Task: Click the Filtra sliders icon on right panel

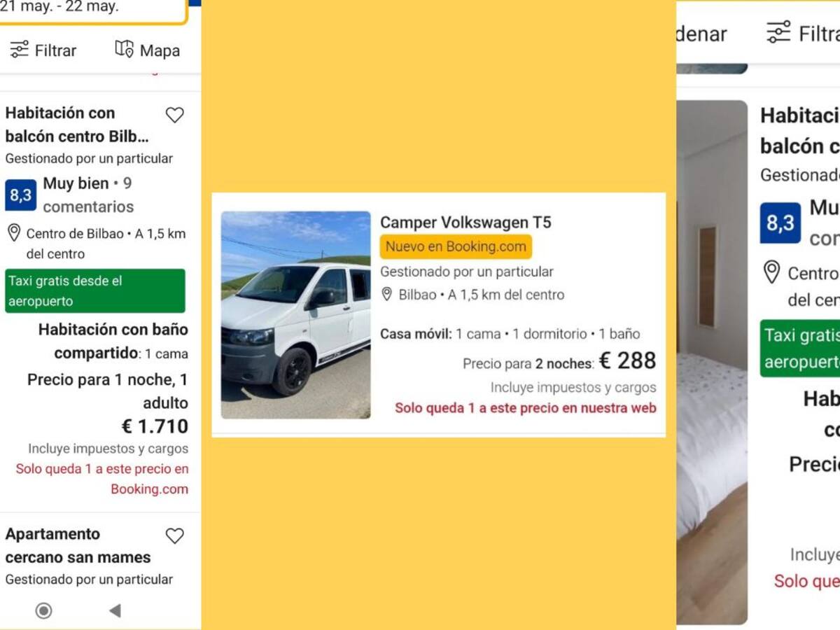Action: pos(778,33)
